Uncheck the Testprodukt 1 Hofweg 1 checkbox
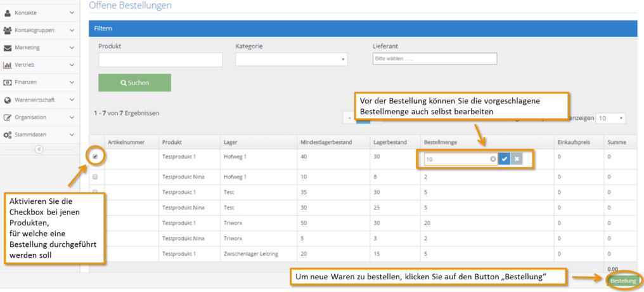 [x=95, y=157]
